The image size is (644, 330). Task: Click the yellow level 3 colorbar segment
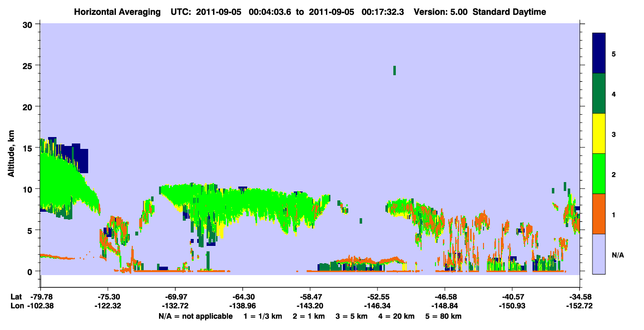pos(599,134)
